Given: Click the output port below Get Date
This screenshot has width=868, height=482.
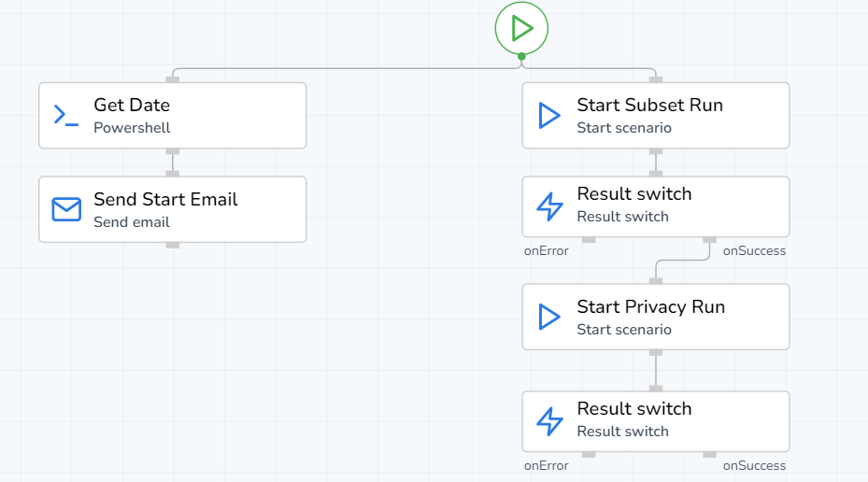Looking at the screenshot, I should (173, 150).
